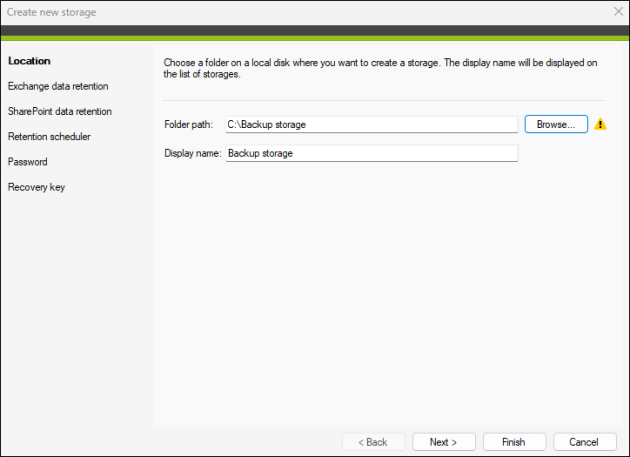This screenshot has height=457, width=630.
Task: Click the Browse... button
Action: pos(556,124)
